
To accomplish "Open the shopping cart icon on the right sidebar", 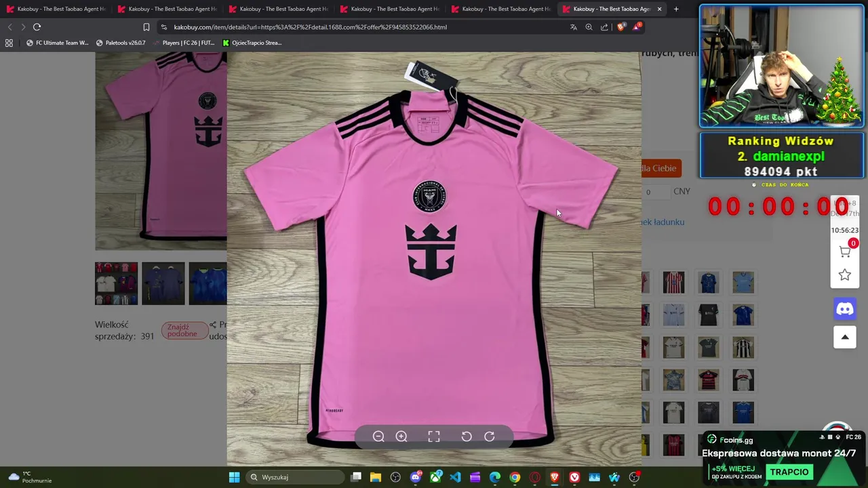I will pyautogui.click(x=845, y=251).
